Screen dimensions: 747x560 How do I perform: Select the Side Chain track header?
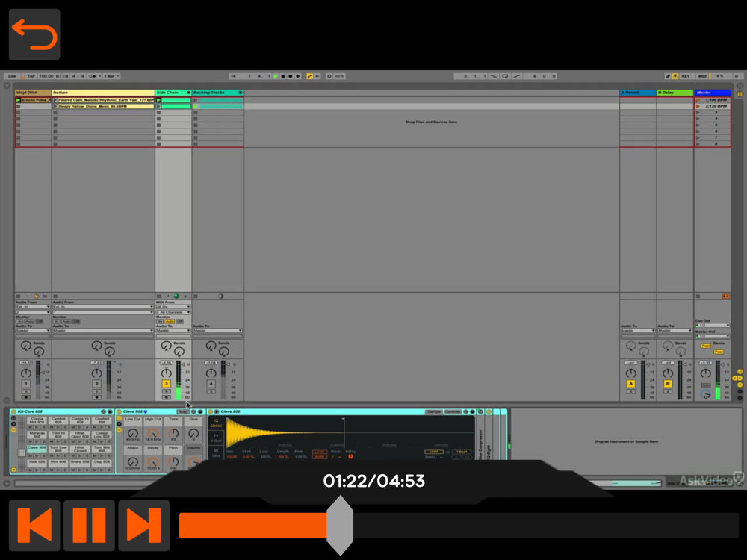pos(170,93)
